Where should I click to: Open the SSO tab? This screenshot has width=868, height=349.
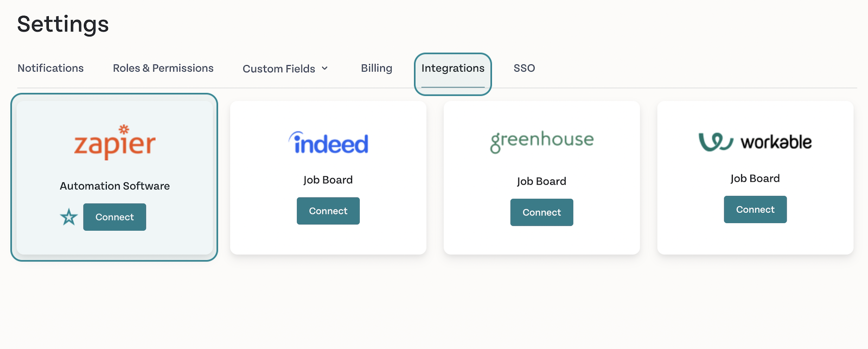[524, 68]
